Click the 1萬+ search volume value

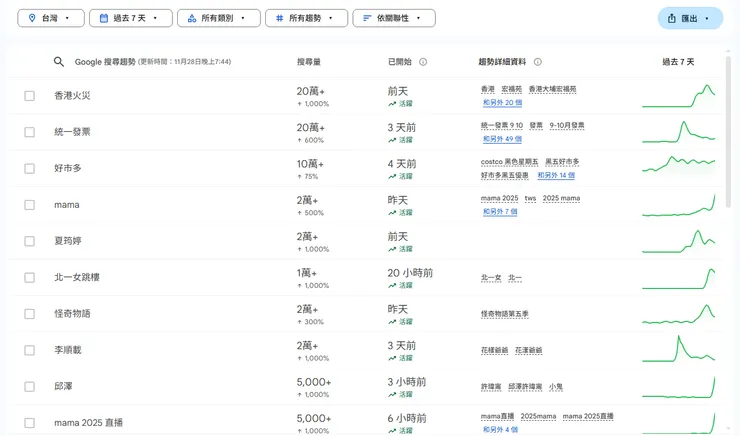(307, 273)
